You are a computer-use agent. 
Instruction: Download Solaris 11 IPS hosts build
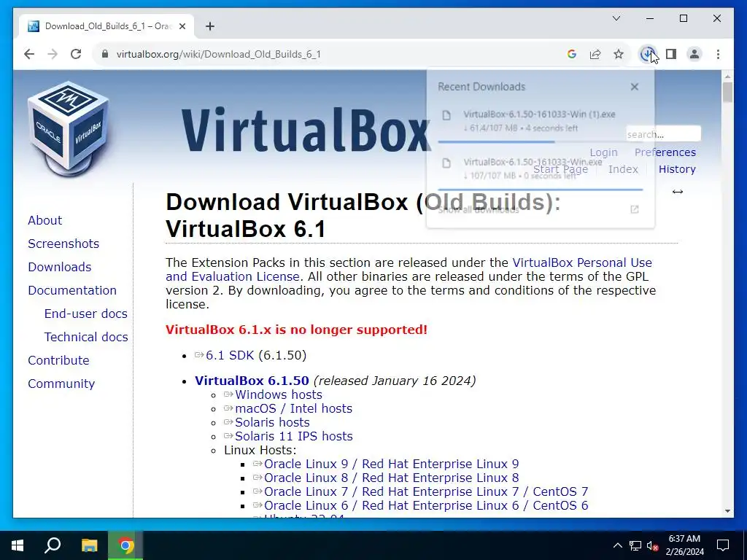click(293, 436)
